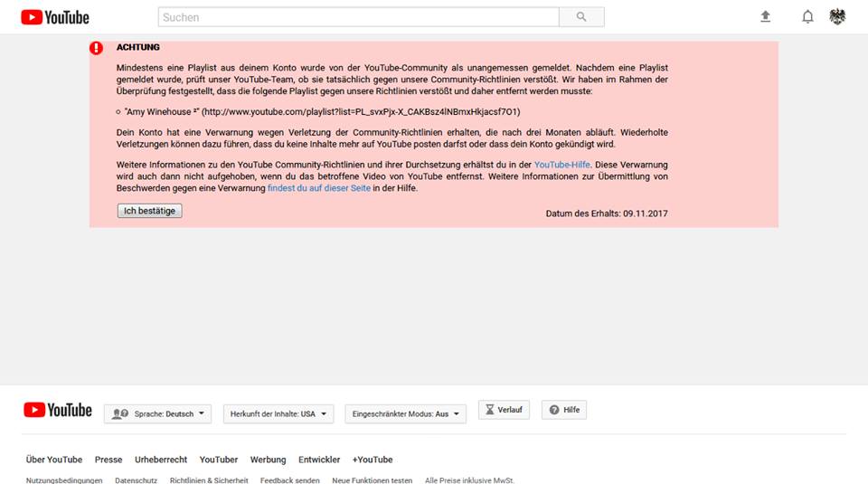Open the Presse footer link

pyautogui.click(x=108, y=460)
